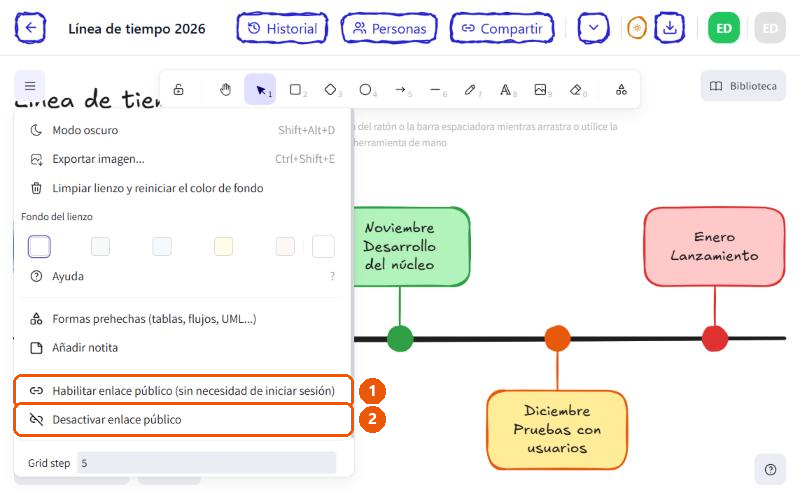
Task: Select the Arrow tool
Action: point(401,90)
